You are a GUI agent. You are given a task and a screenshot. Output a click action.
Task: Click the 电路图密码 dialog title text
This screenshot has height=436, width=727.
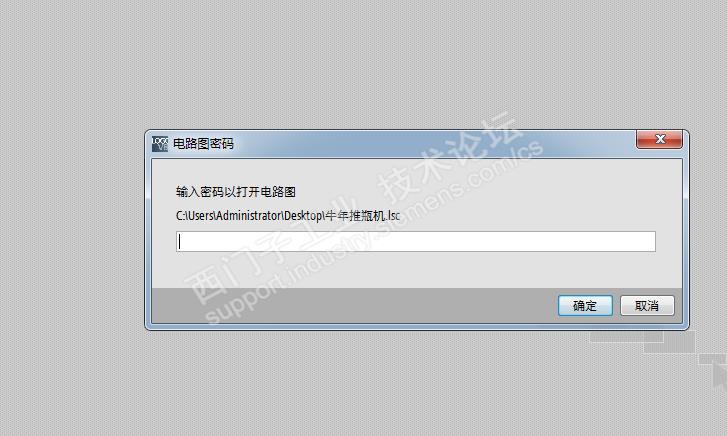[203, 144]
